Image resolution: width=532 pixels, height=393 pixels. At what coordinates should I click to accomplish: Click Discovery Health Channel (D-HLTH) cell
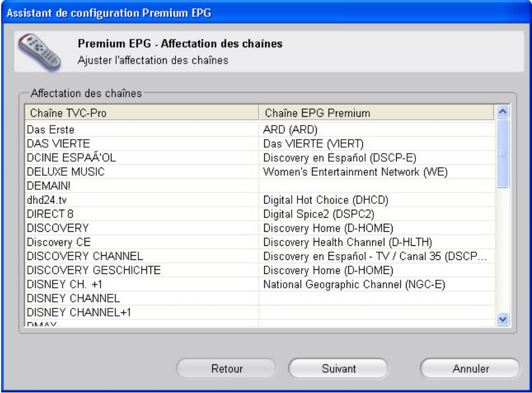pyautogui.click(x=377, y=242)
